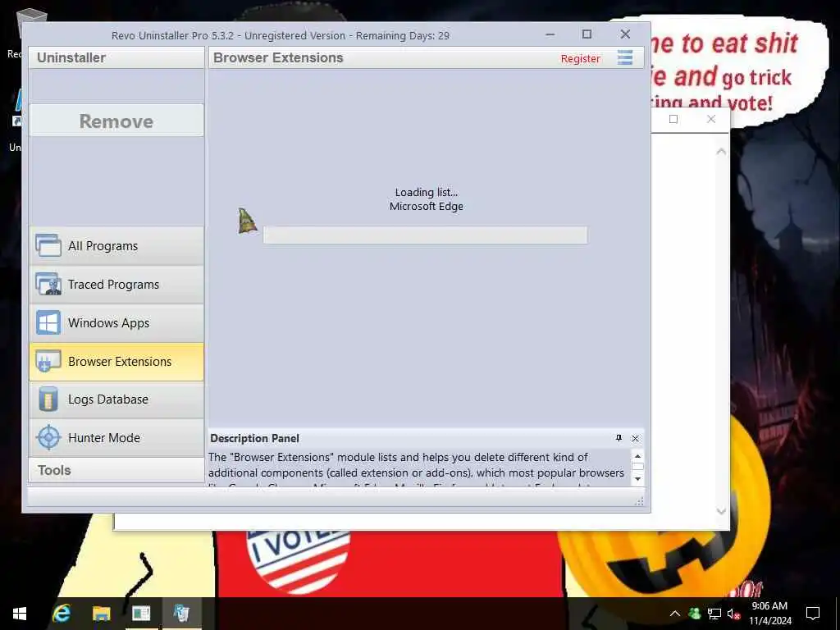
Task: Open the Windows Start menu
Action: 20,614
